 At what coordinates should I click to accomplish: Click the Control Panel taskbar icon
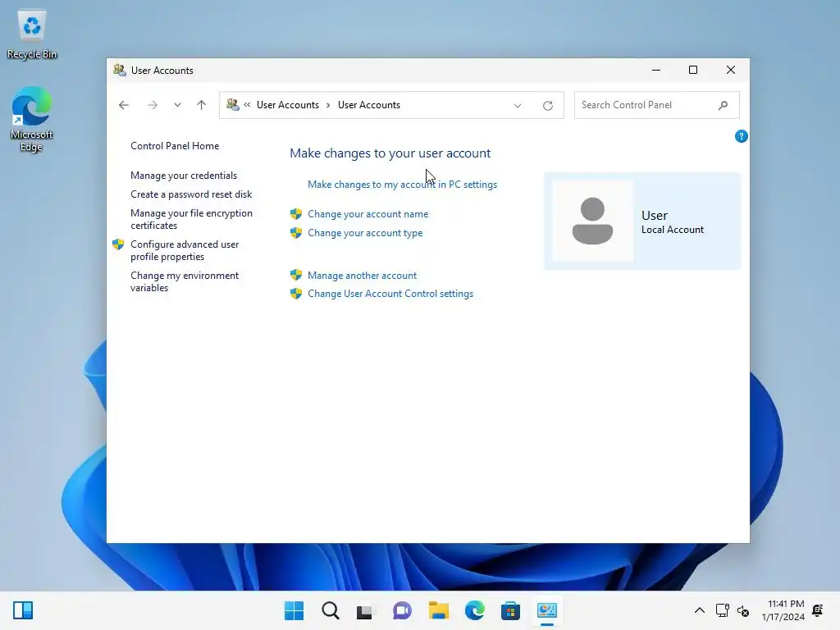pos(547,610)
